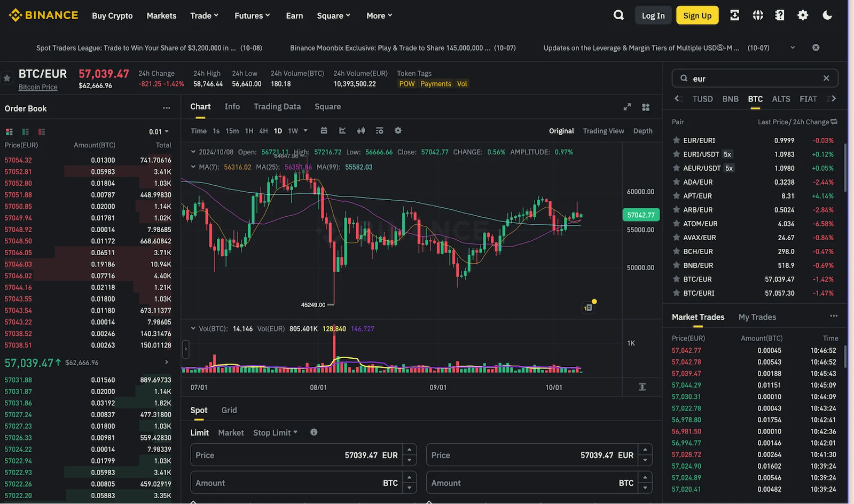854x504 pixels.
Task: Select Market order type
Action: pyautogui.click(x=231, y=432)
